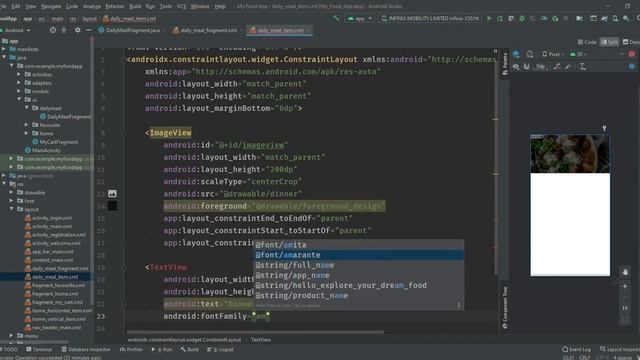Click the Clear Constraints icon
The height and width of the screenshot is (360, 640).
pyautogui.click(x=557, y=67)
